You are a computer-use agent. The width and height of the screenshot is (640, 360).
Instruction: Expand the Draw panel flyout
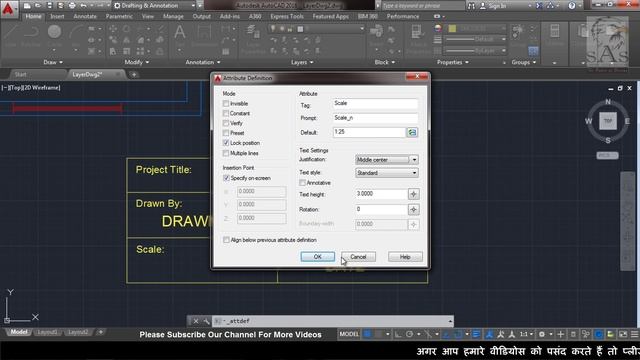[53, 62]
